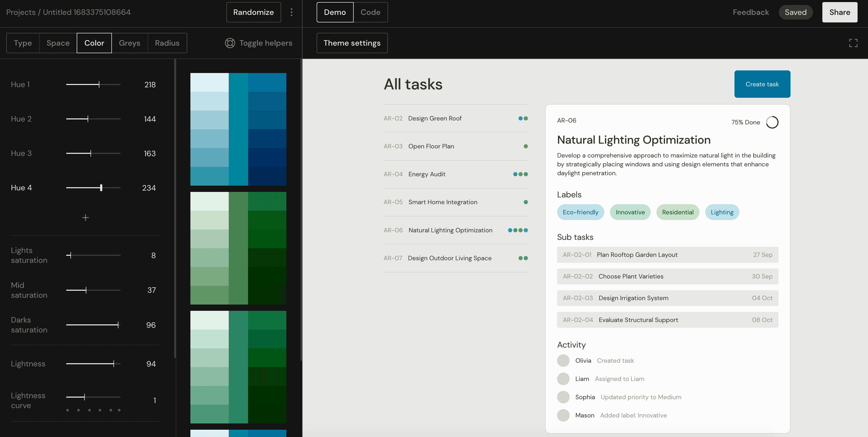The image size is (868, 437).
Task: Adjust the Hue 2 slider
Action: click(93, 119)
